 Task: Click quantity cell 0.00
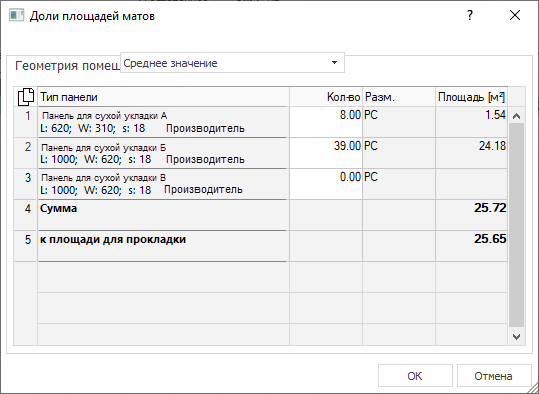point(326,184)
